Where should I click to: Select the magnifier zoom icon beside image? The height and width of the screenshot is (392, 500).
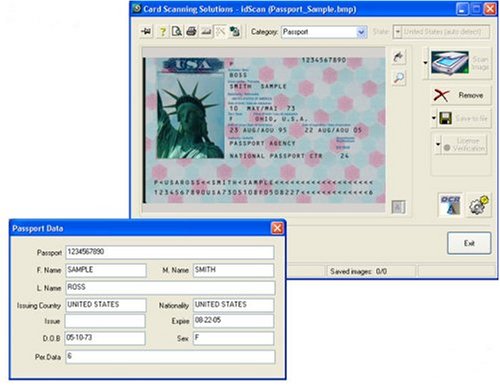click(x=399, y=78)
